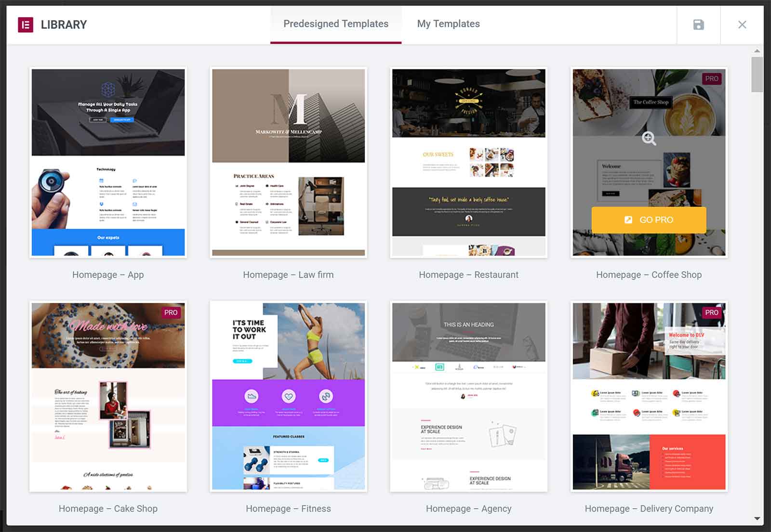Click the "Homepage – Delivery Company" title
This screenshot has width=771, height=532.
[x=649, y=508]
